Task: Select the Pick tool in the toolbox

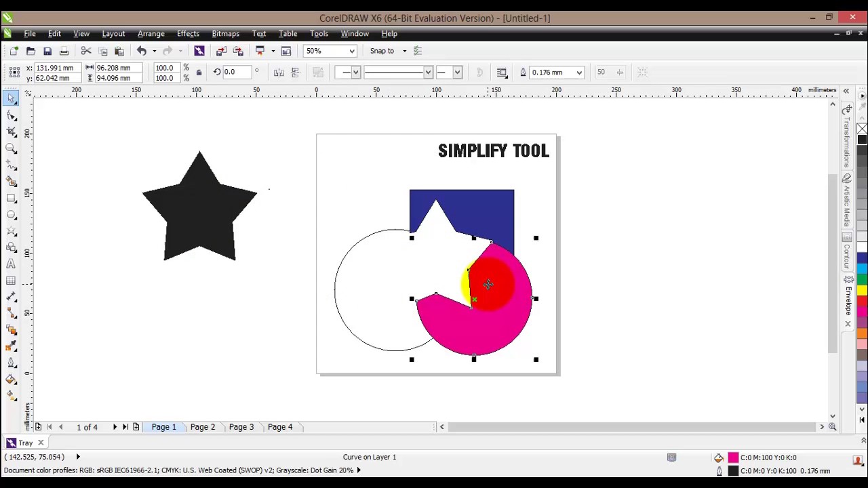Action: (x=12, y=98)
